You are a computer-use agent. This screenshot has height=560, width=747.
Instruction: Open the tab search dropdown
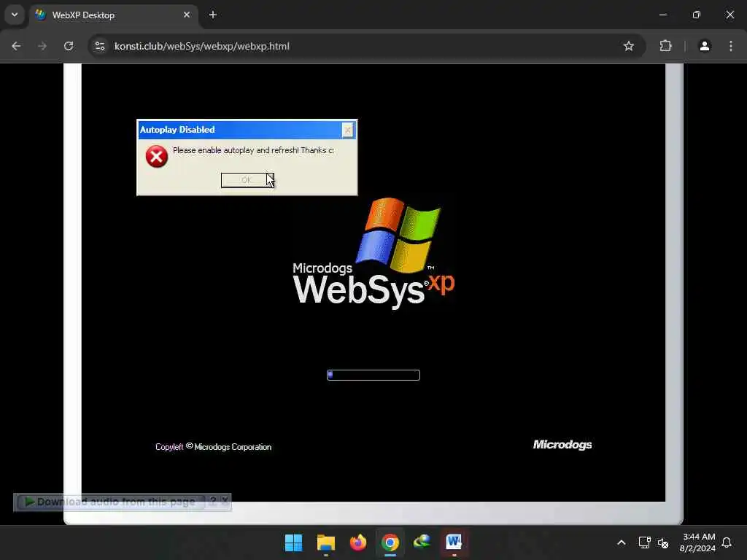coord(15,15)
